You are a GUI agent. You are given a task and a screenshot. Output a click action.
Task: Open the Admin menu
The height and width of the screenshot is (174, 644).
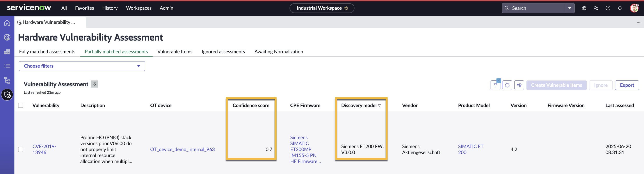tap(167, 8)
